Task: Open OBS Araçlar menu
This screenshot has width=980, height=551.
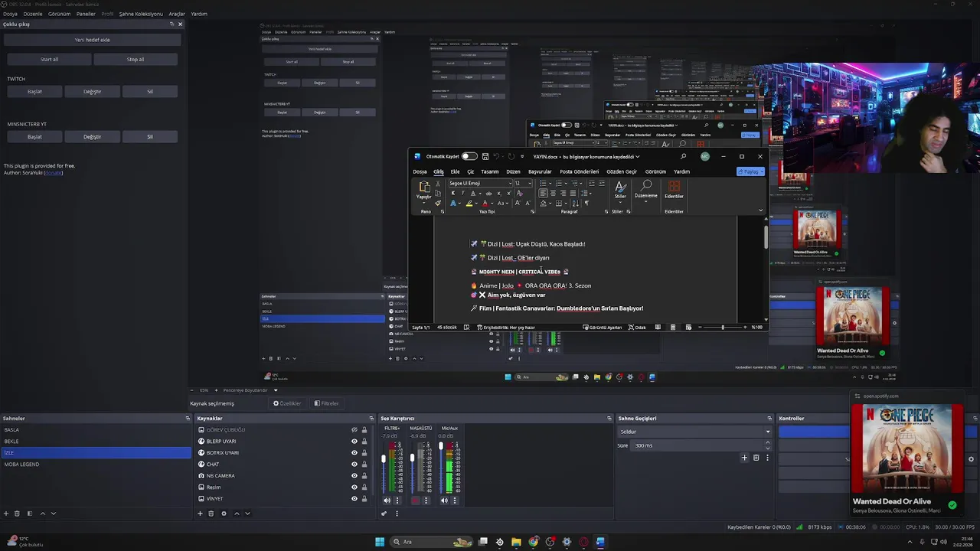Action: coord(177,14)
